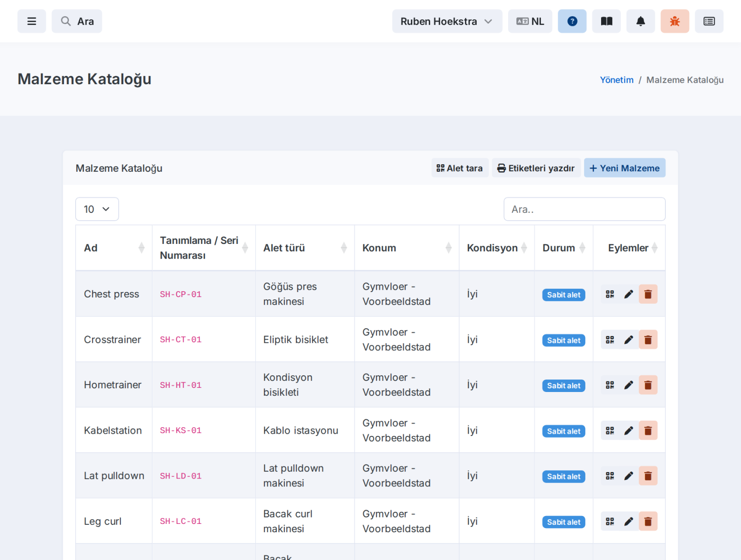Viewport: 741px width, 560px height.
Task: Expand the Ruben Hoekstra user dropdown
Action: coord(447,21)
